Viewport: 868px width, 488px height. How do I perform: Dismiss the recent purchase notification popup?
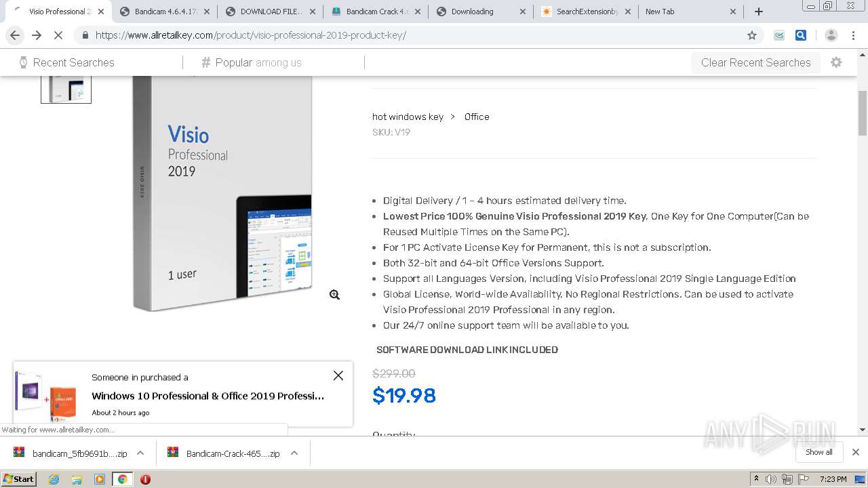point(338,375)
